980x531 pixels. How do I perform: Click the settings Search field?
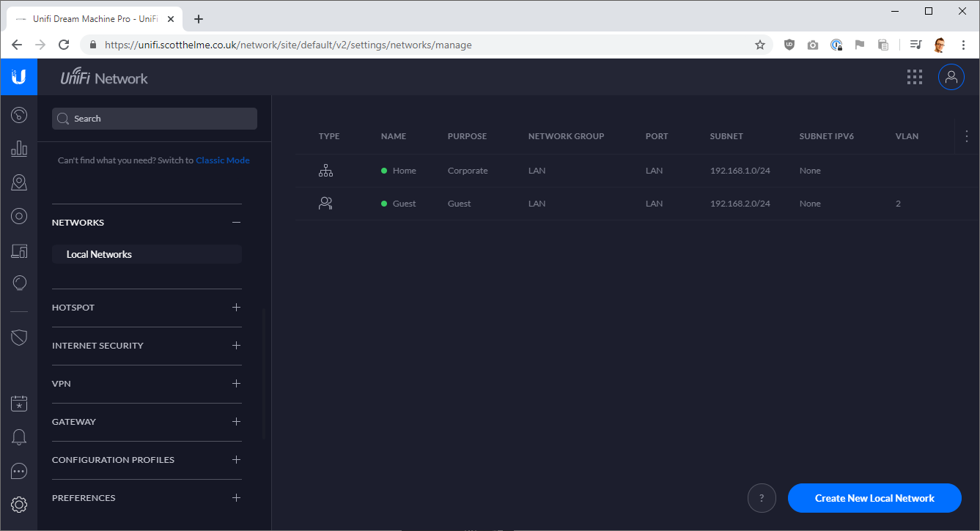(155, 119)
